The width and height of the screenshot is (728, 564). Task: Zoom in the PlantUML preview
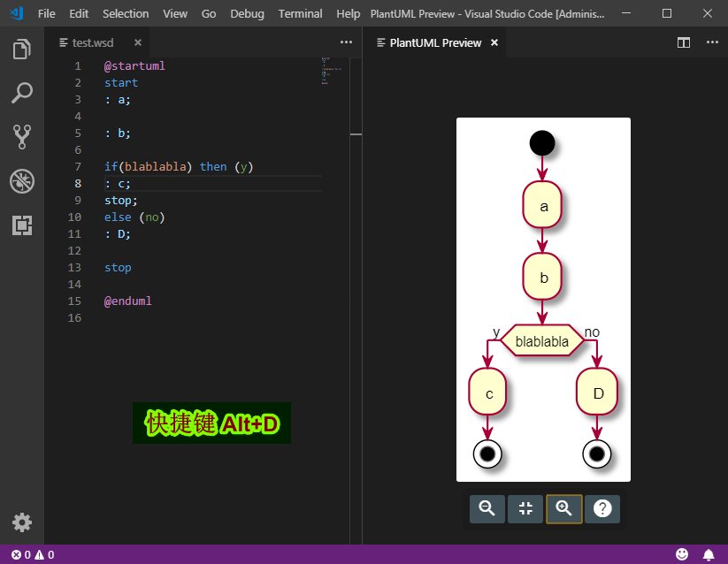(x=563, y=509)
